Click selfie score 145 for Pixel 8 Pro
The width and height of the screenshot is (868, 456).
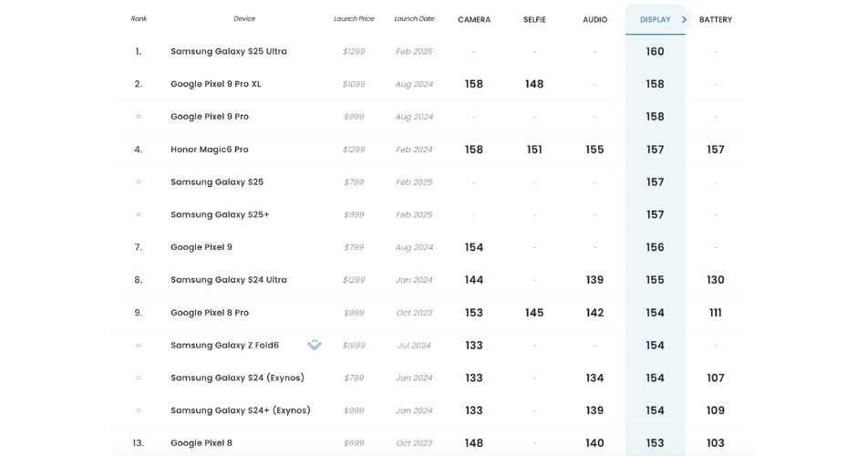534,313
